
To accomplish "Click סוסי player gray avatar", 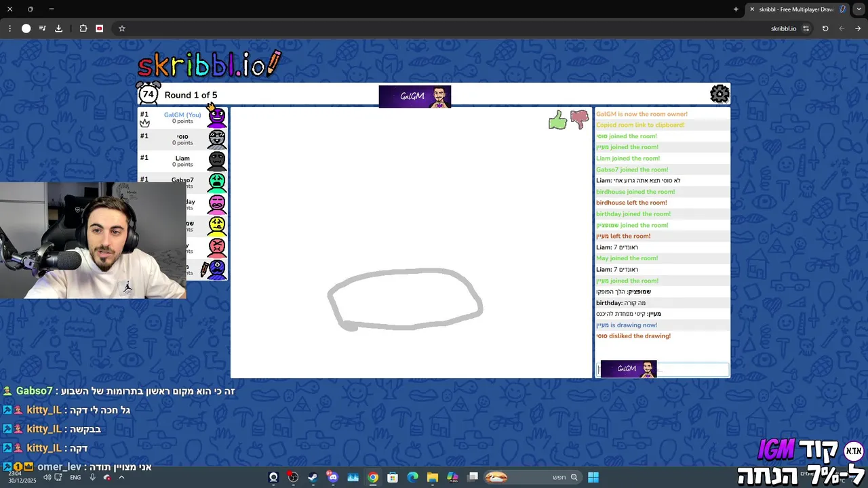I will pos(217,139).
